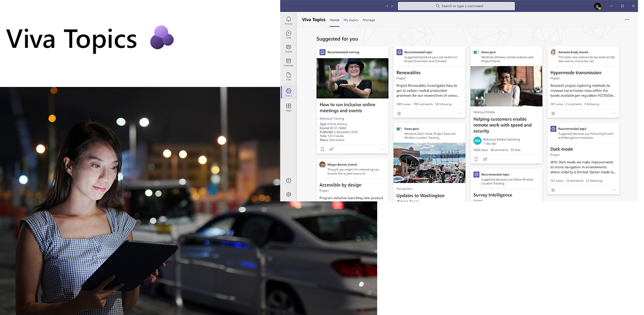Go back with the left arrow
Screen dimensions: 644x315
pos(387,6)
